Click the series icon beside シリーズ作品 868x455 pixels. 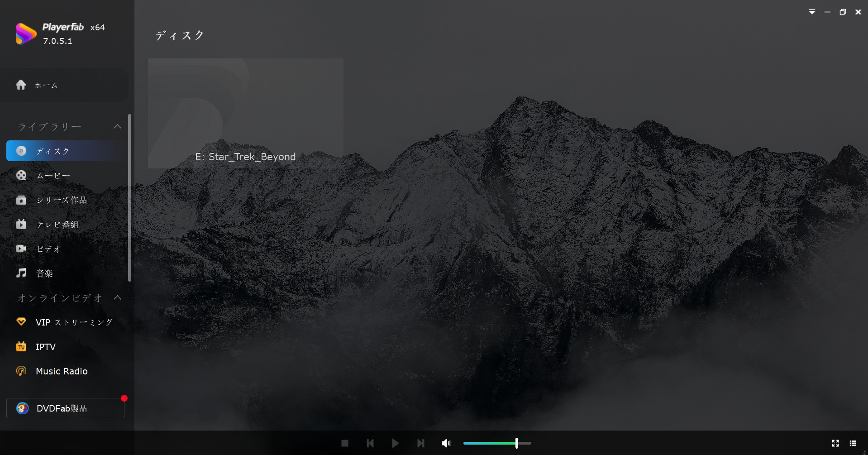click(x=21, y=200)
